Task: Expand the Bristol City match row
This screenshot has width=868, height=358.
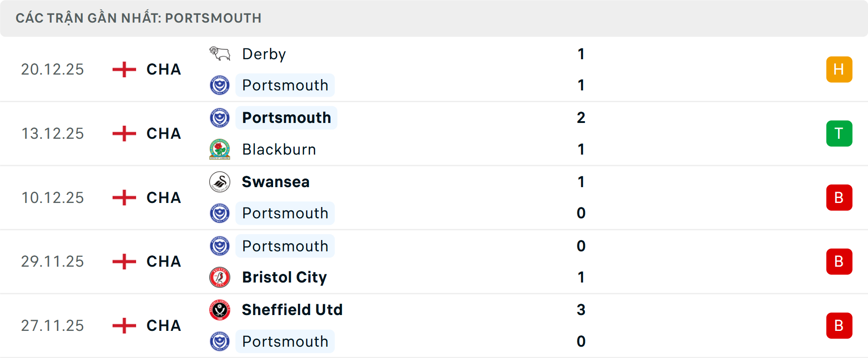Action: click(x=434, y=261)
